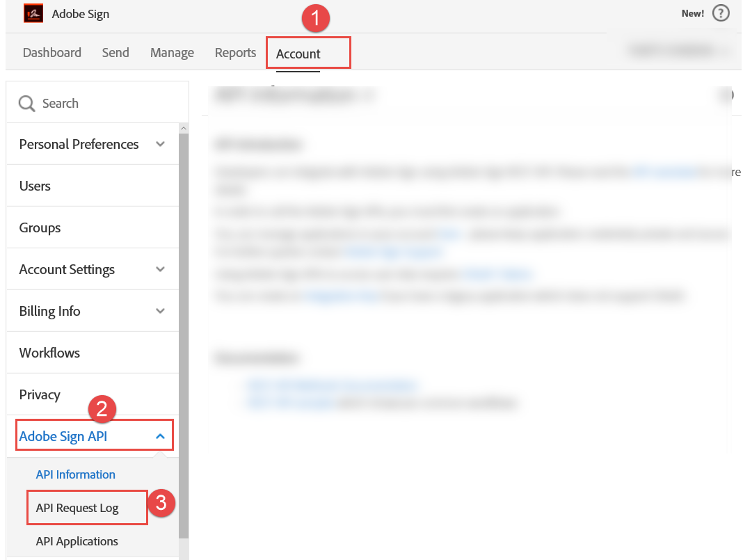743x560 pixels.
Task: Switch to the Manage tab
Action: 171,52
